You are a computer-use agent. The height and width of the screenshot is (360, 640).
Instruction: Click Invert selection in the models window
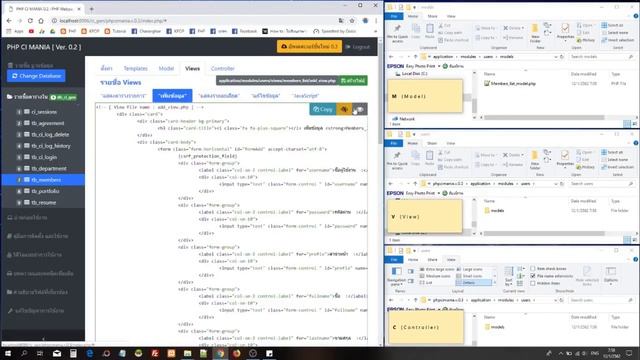point(617,40)
